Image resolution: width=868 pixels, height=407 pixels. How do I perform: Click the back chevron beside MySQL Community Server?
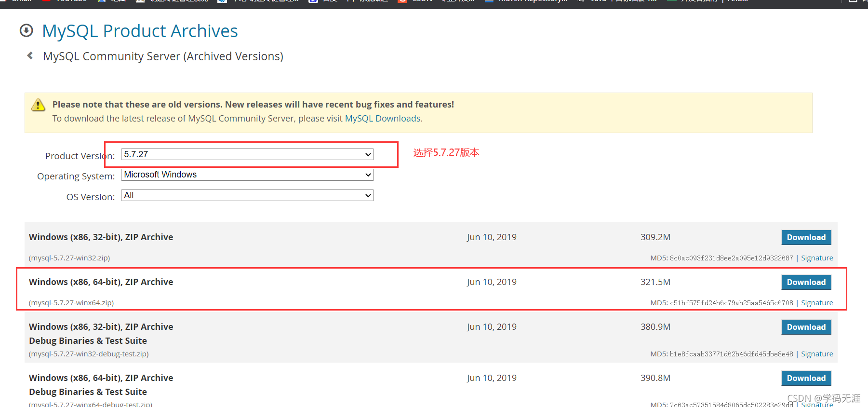pos(30,56)
